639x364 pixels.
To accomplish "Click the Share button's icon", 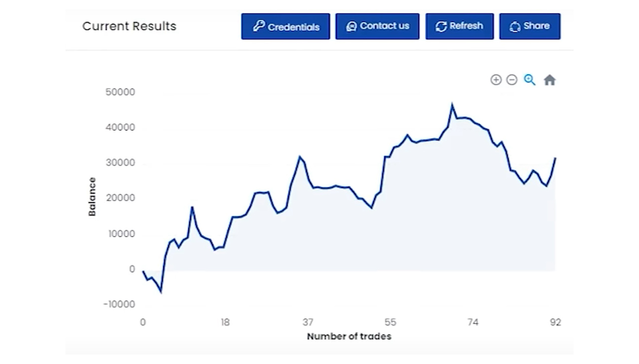I will [515, 27].
